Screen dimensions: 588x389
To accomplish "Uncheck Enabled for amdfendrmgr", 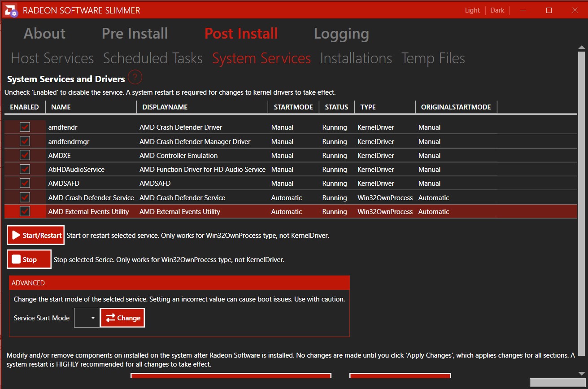I will tap(25, 141).
